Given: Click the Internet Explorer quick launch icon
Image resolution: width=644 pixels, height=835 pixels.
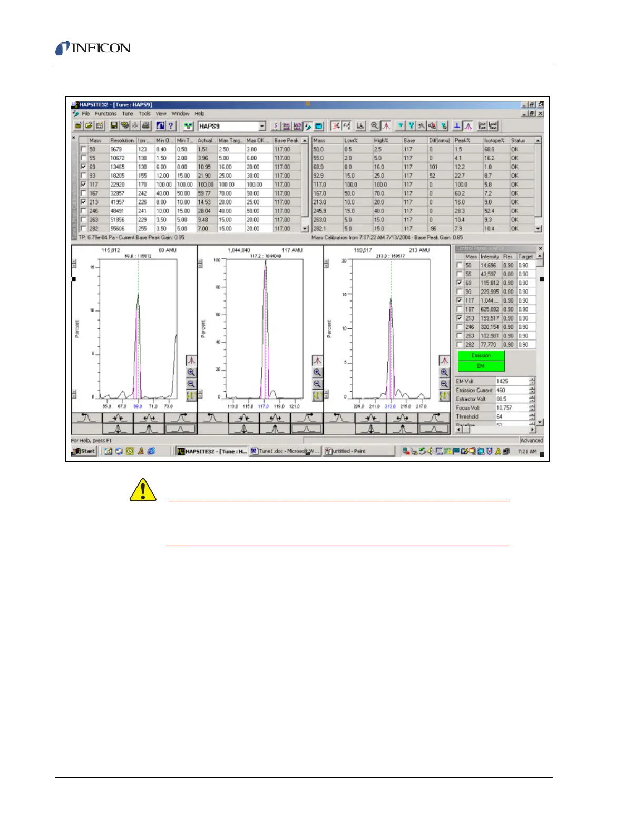Looking at the screenshot, I should click(x=151, y=451).
